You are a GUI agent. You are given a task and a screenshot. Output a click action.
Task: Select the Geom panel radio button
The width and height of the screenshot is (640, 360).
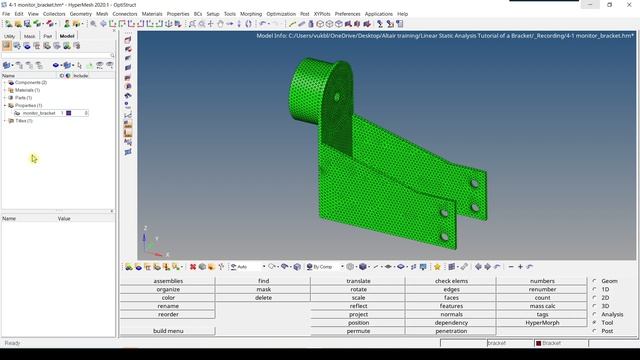pyautogui.click(x=594, y=281)
